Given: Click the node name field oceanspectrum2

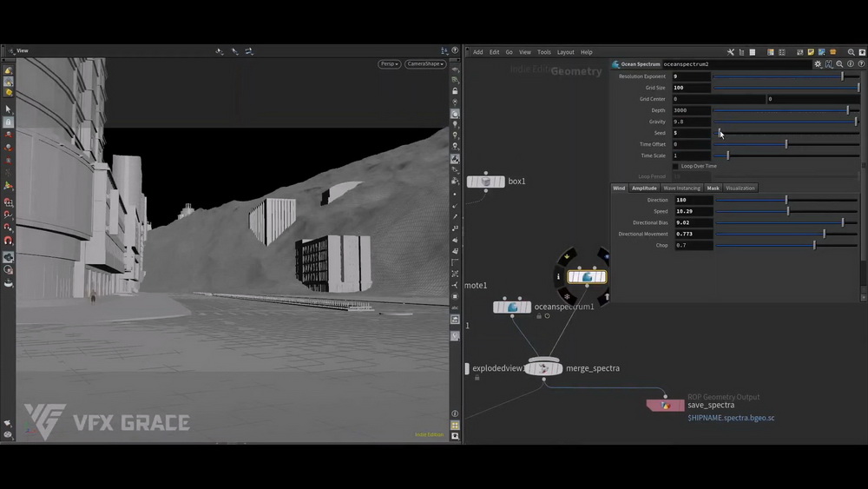Looking at the screenshot, I should 736,64.
